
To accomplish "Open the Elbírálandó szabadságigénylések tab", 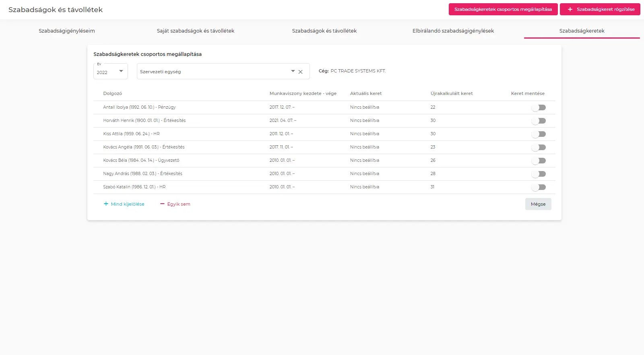I will (x=453, y=31).
